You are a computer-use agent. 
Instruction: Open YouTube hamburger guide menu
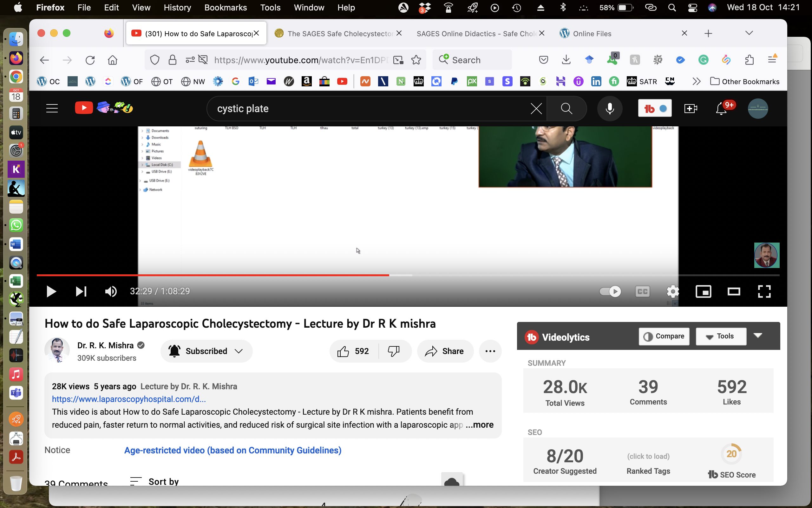[x=52, y=109]
